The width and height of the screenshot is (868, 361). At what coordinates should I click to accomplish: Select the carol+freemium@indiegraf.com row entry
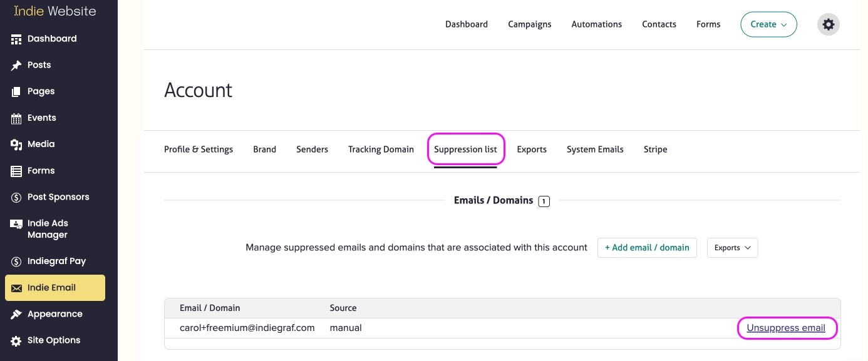click(x=247, y=328)
